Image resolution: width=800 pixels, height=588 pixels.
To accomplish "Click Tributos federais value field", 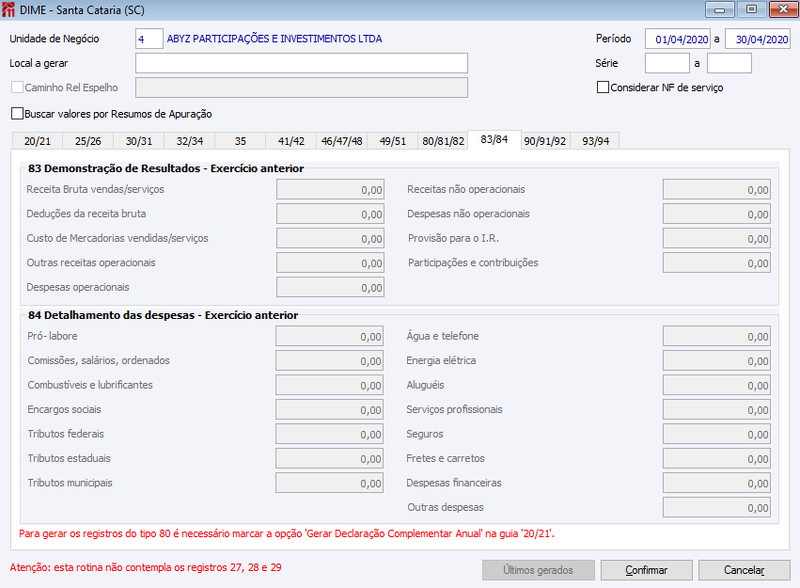I will coord(330,434).
